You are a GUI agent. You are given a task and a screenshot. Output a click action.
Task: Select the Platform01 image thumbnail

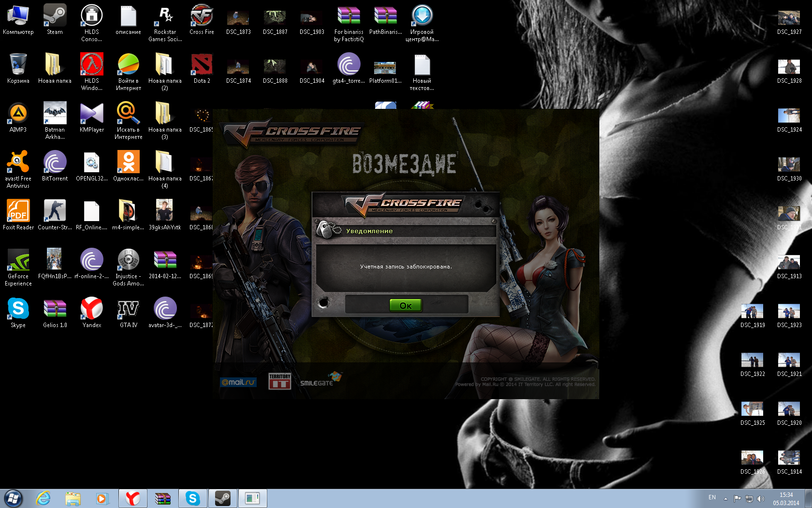tap(385, 69)
